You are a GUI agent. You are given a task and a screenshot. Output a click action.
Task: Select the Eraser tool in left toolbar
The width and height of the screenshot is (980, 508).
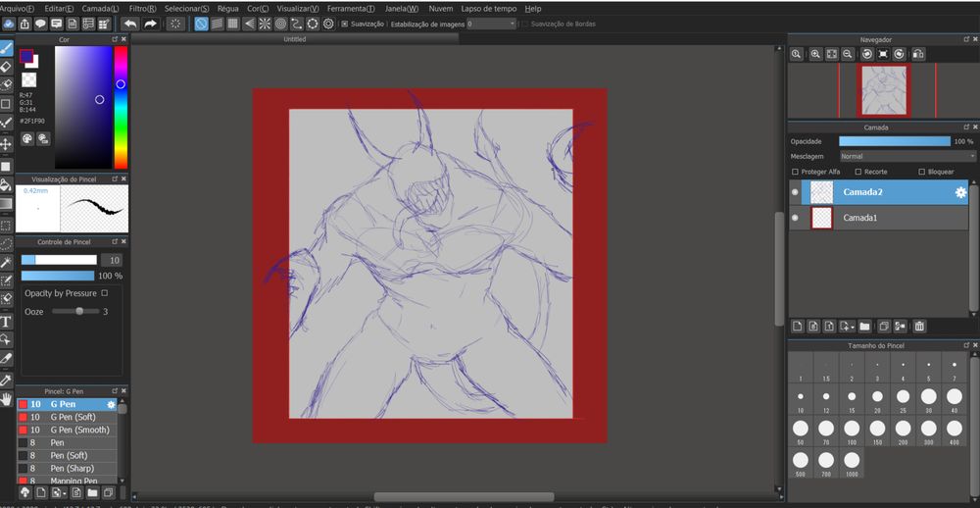pos(6,67)
